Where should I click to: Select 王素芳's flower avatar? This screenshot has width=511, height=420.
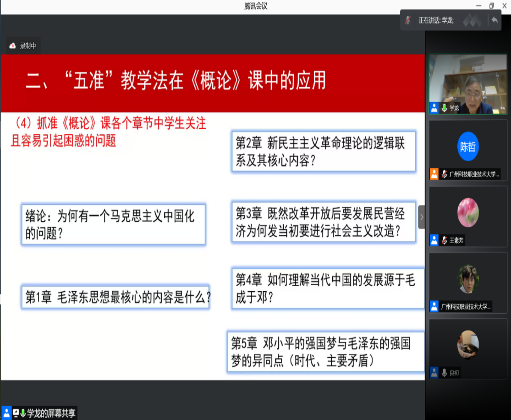point(468,212)
